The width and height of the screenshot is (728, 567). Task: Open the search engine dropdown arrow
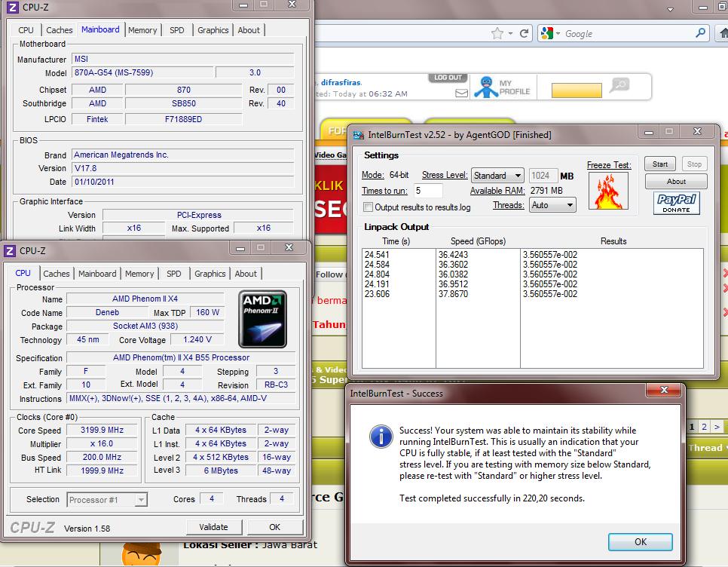[558, 33]
